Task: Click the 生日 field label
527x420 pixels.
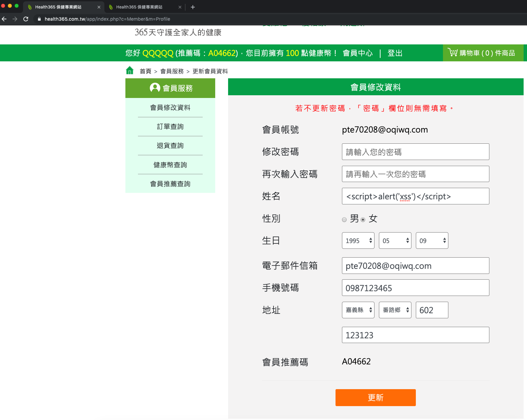Action: (x=271, y=241)
